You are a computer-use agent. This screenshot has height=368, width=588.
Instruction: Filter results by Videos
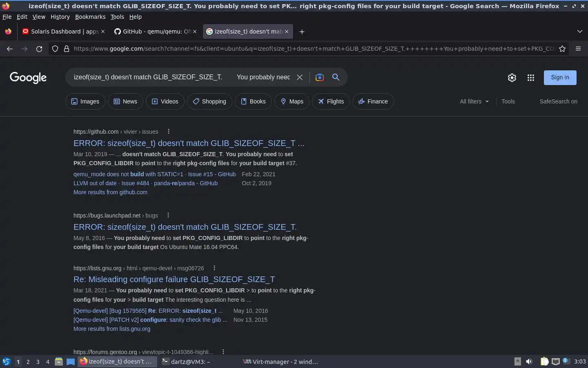click(165, 101)
